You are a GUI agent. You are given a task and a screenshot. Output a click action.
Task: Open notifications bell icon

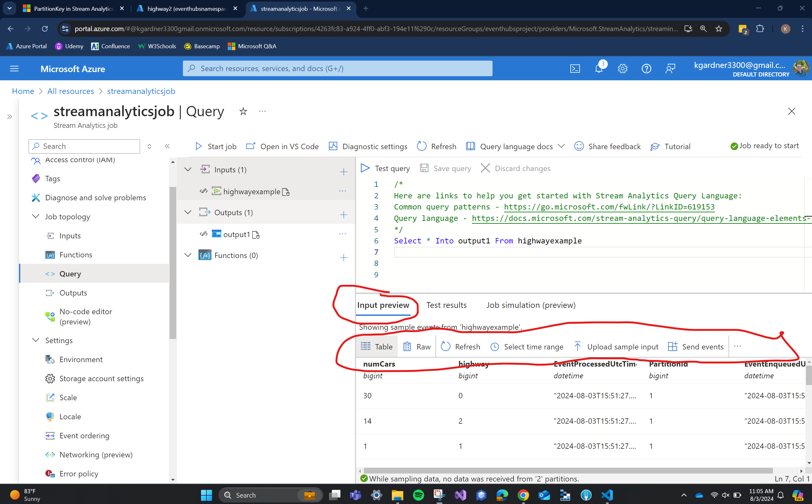pos(599,69)
